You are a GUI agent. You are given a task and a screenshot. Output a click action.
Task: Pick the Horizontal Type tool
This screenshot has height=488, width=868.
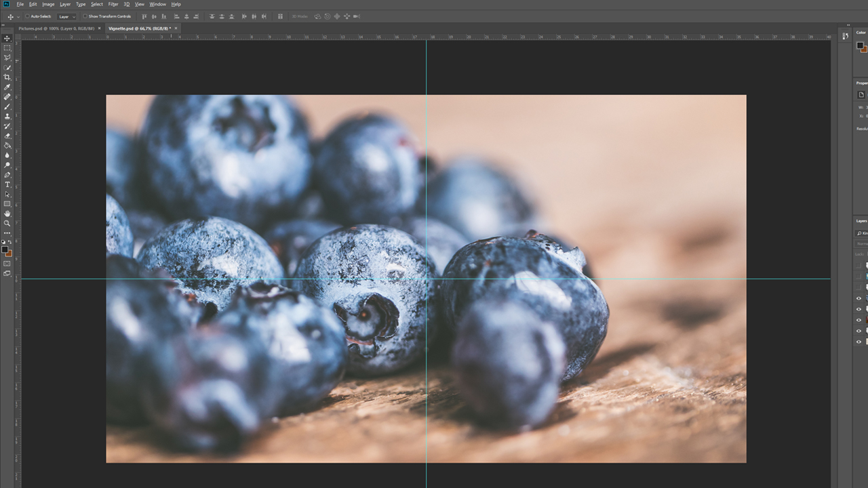[7, 184]
